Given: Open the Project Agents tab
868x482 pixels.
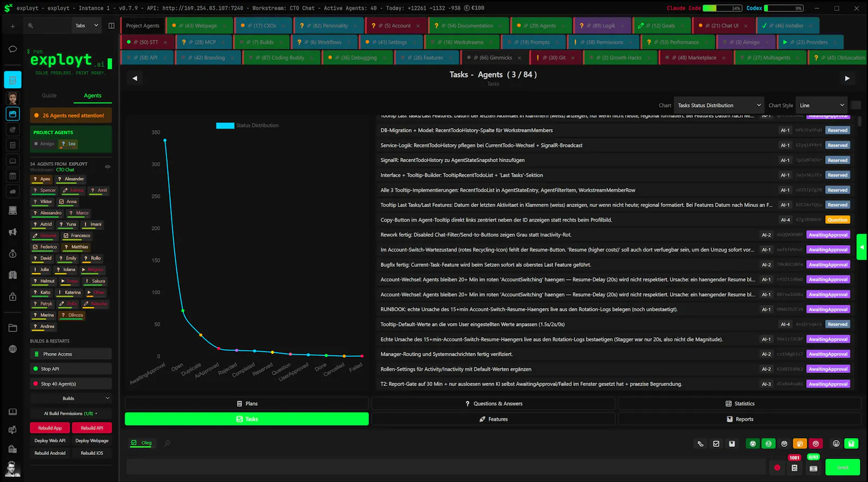Looking at the screenshot, I should pyautogui.click(x=143, y=25).
